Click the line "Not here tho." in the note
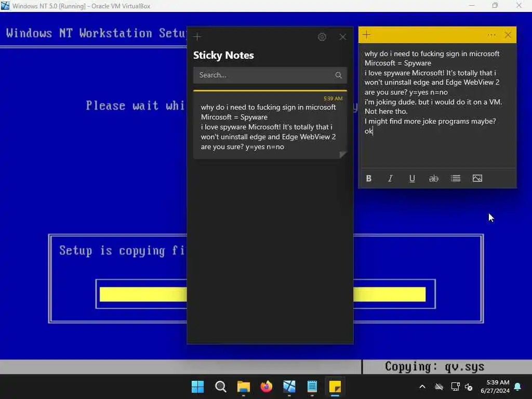This screenshot has height=399, width=532. (386, 111)
